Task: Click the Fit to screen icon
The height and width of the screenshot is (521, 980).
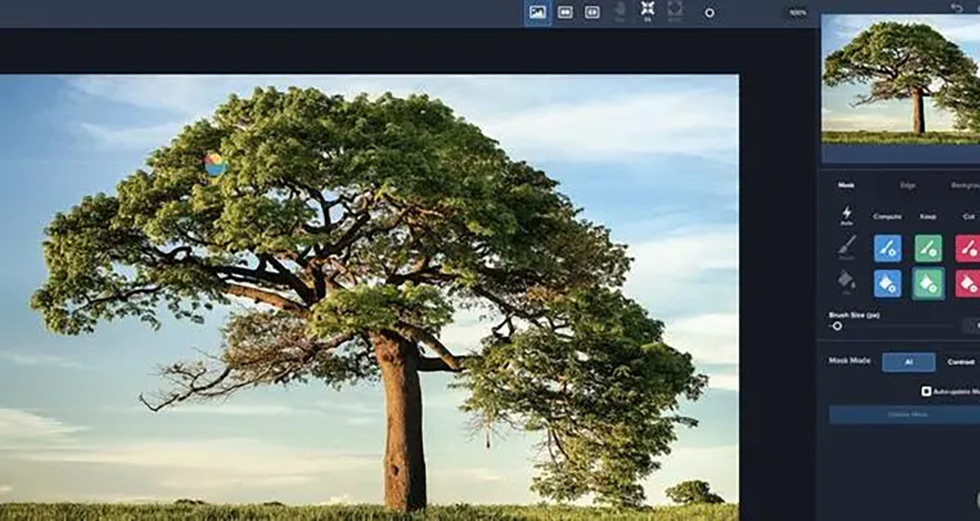Action: pos(647,11)
